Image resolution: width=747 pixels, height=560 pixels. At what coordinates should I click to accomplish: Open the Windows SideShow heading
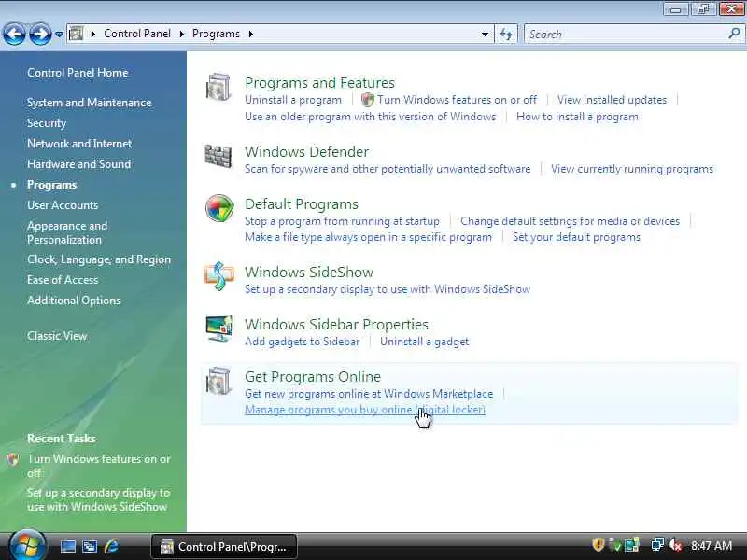[309, 273]
